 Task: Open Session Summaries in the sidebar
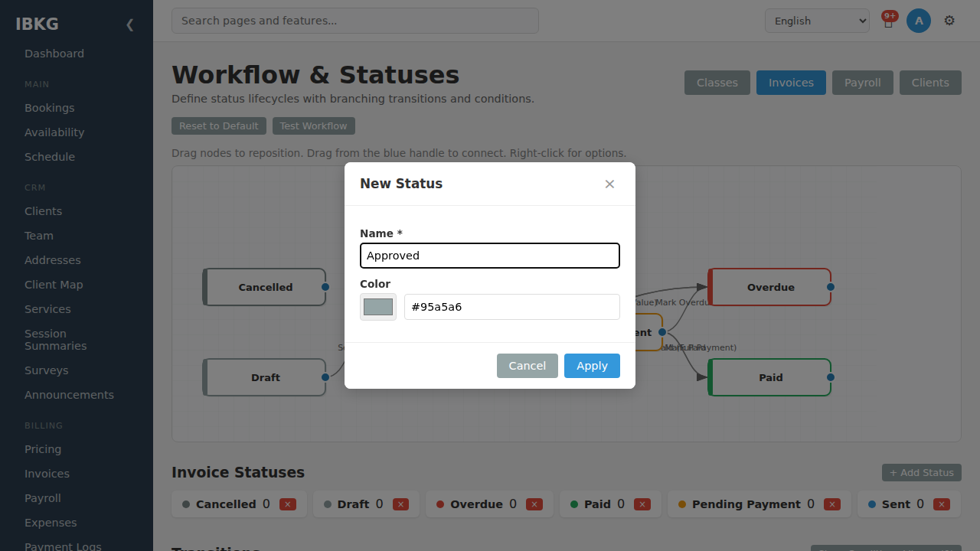(55, 340)
